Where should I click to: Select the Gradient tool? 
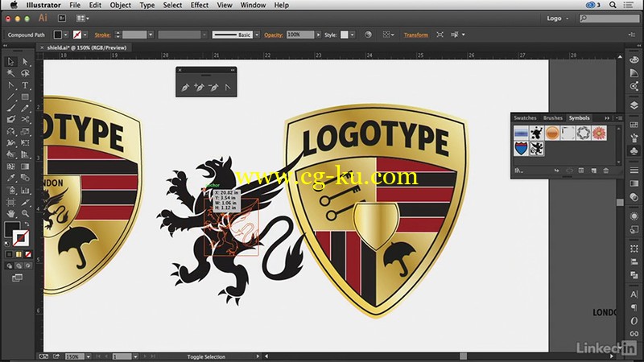pyautogui.click(x=25, y=167)
